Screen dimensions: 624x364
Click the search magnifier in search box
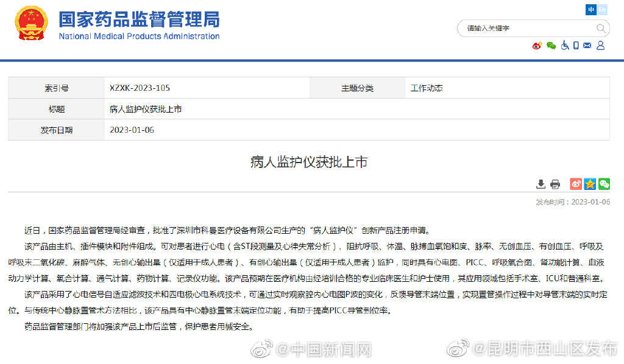click(x=600, y=28)
